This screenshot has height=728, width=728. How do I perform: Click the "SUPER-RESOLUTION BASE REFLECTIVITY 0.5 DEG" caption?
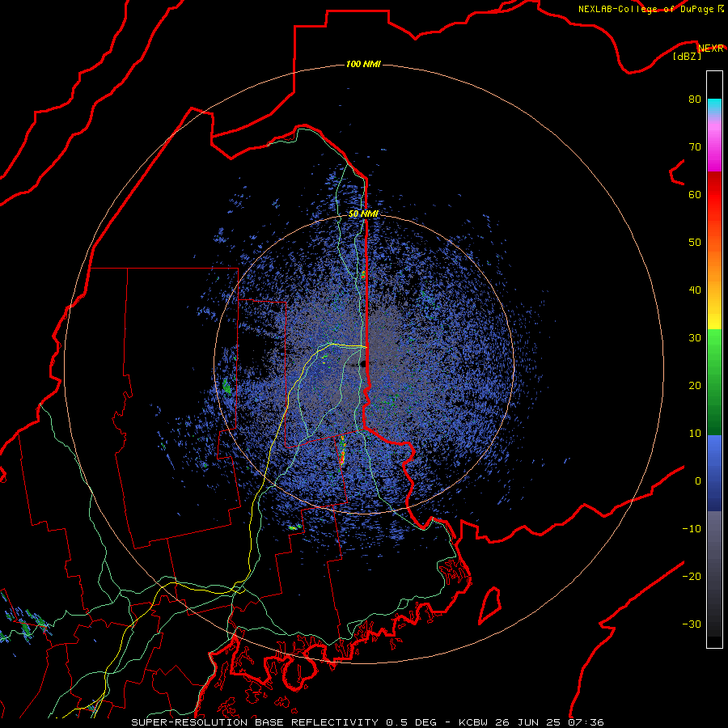point(284,722)
